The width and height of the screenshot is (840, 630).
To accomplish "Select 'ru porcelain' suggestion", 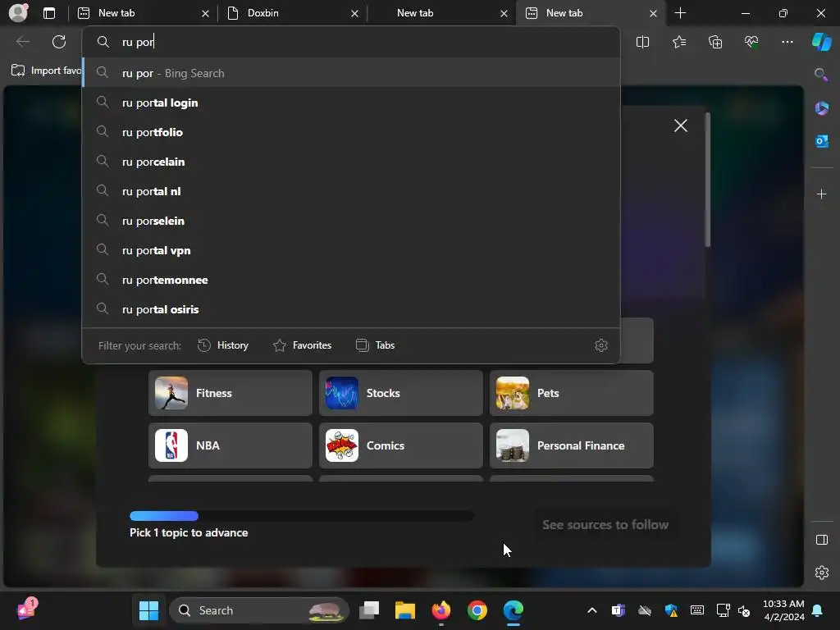I will point(351,162).
